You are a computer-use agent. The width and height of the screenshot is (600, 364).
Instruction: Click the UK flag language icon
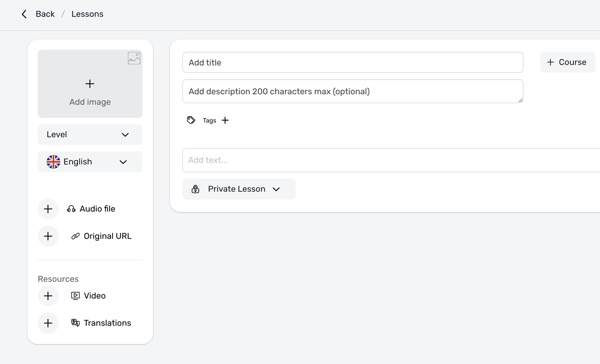coord(53,162)
